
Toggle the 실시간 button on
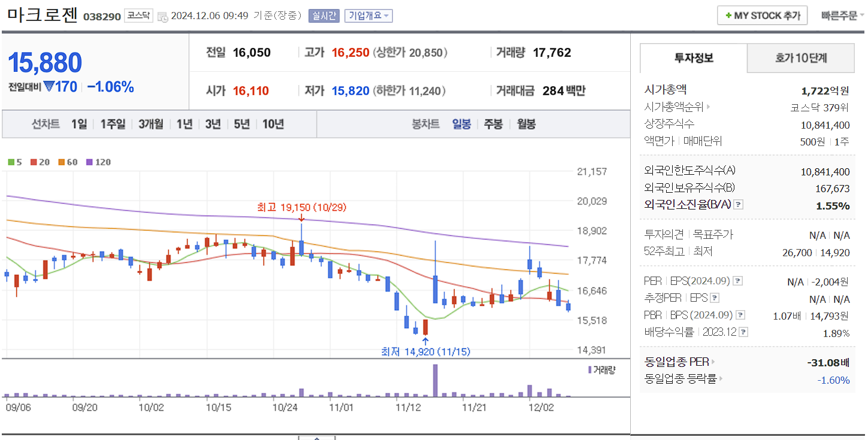pyautogui.click(x=324, y=16)
